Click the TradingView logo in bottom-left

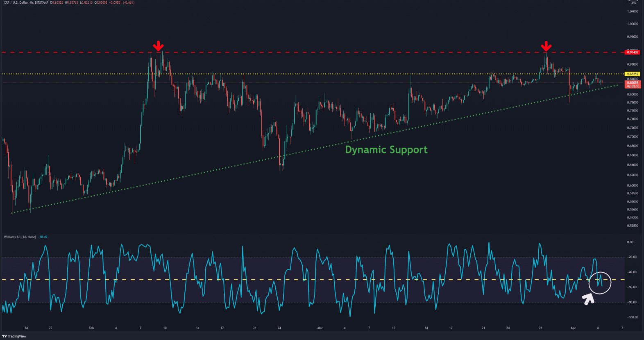pos(14,336)
